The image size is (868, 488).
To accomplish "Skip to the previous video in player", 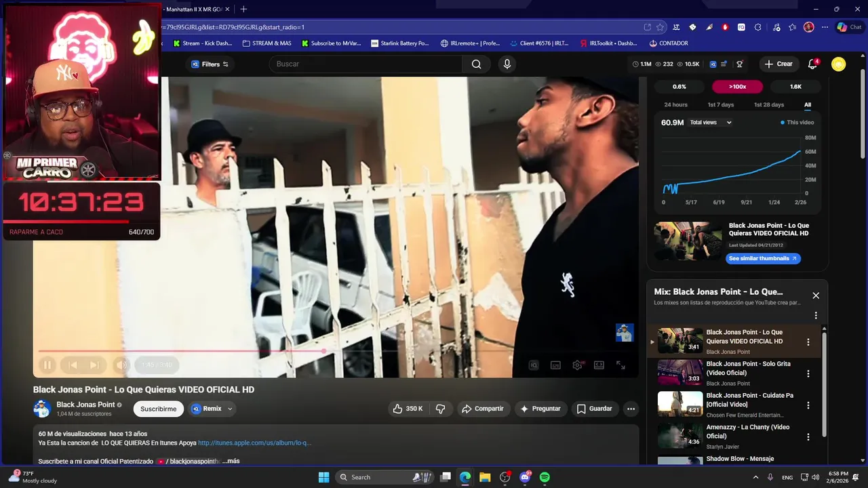I will pos(73,365).
